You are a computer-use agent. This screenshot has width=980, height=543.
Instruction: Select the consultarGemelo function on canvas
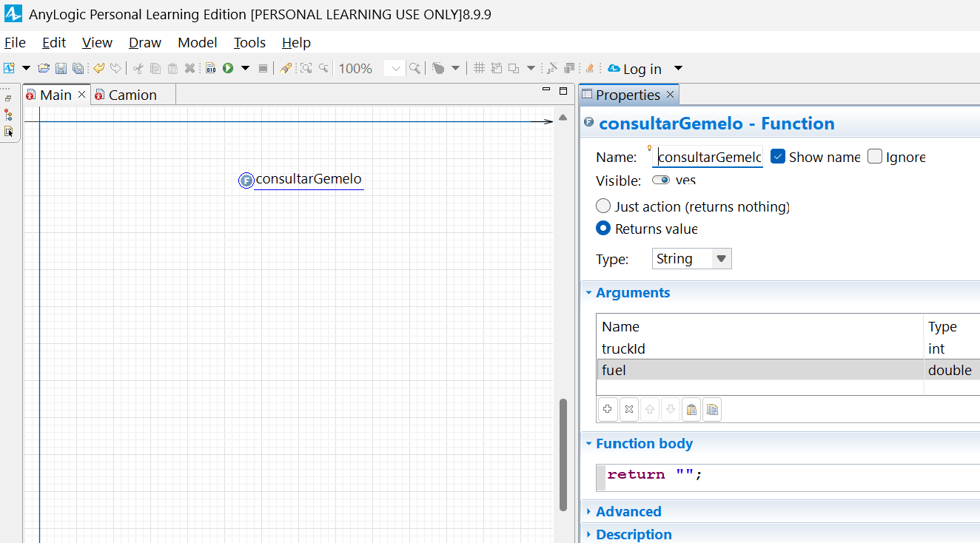301,179
